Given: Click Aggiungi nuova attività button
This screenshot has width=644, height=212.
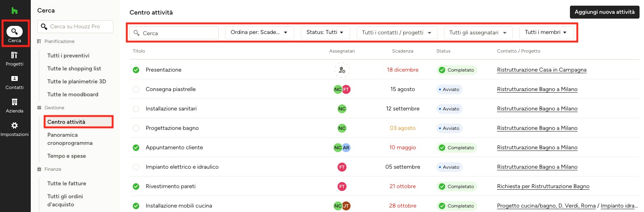Looking at the screenshot, I should (x=604, y=12).
